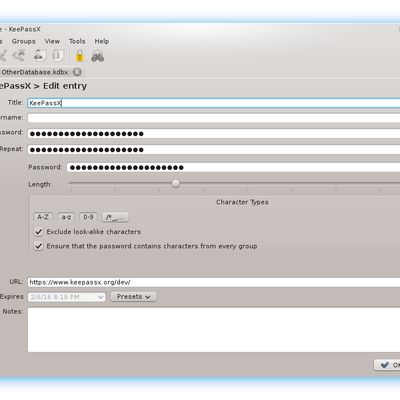Open the Groups menu
The width and height of the screenshot is (400, 400).
tap(24, 41)
